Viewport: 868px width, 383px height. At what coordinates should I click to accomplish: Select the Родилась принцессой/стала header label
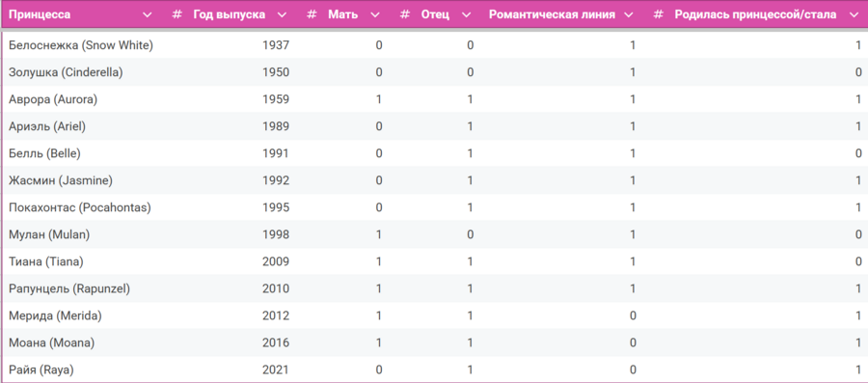[755, 14]
